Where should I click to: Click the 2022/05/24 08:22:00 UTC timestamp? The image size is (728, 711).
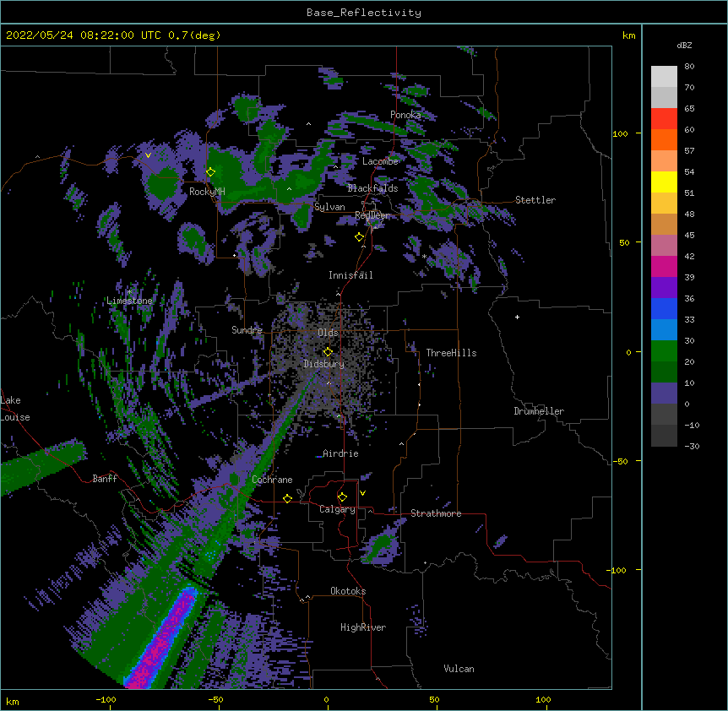pyautogui.click(x=84, y=35)
